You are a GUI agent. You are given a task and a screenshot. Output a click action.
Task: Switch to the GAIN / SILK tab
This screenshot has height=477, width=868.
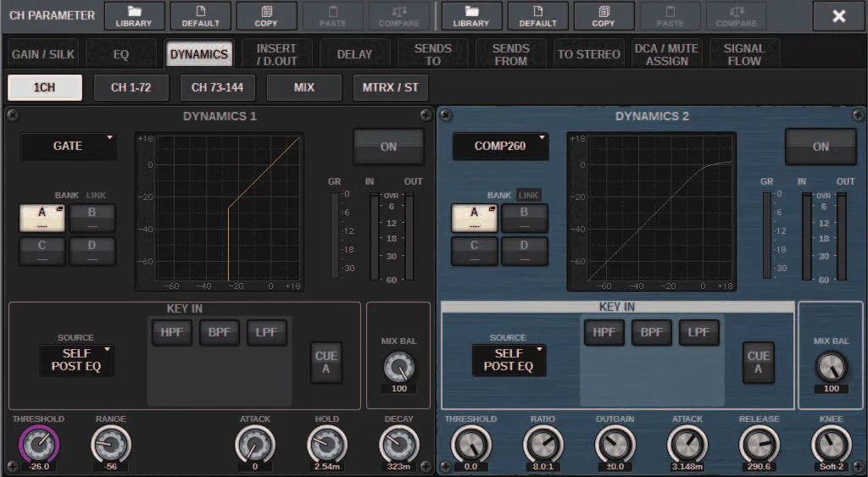pyautogui.click(x=42, y=54)
